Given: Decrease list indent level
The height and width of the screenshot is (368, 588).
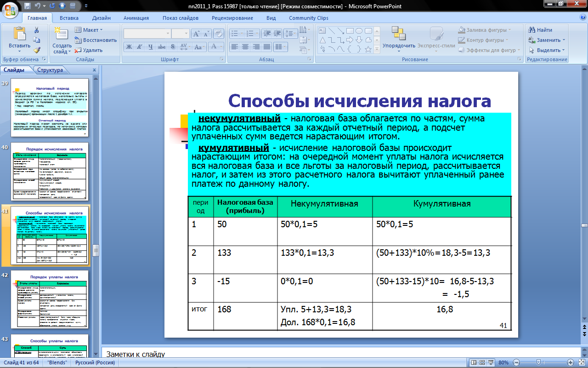Looking at the screenshot, I should [x=267, y=34].
